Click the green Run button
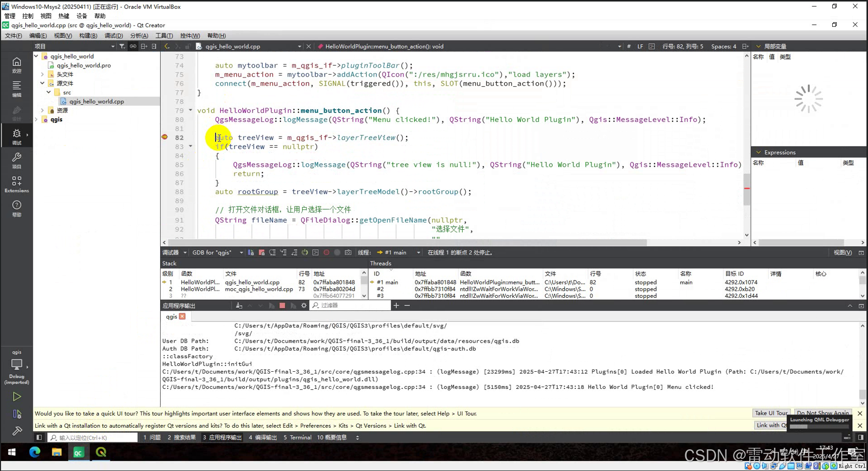This screenshot has width=868, height=471. 17,397
